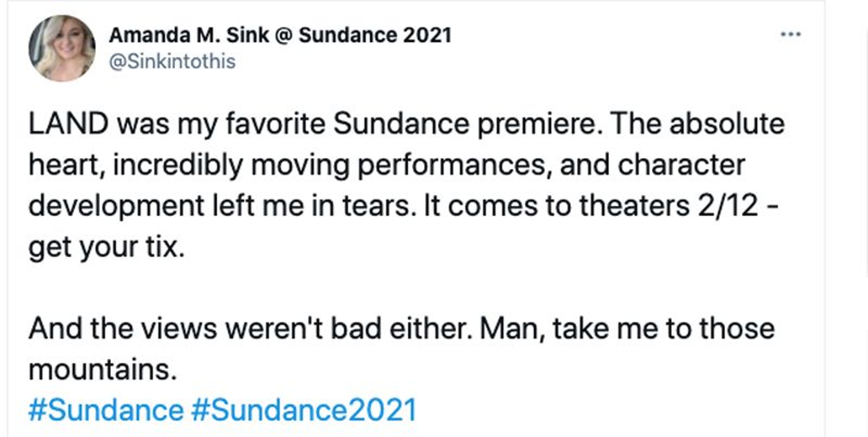This screenshot has height=437, width=868.
Task: Click the word "favorite" in the tweet
Action: 275,124
